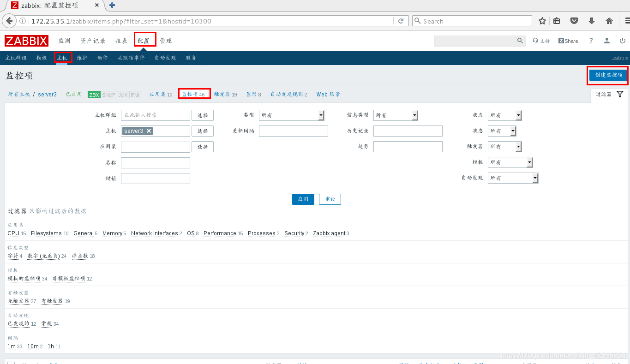
Task: Click the 重设 filter button
Action: [330, 199]
